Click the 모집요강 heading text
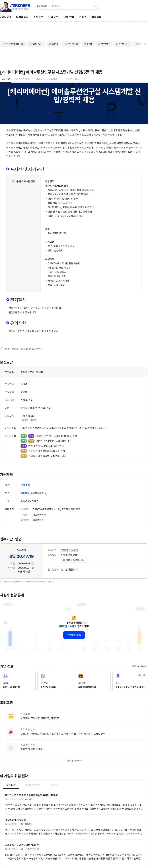 click(x=6, y=362)
